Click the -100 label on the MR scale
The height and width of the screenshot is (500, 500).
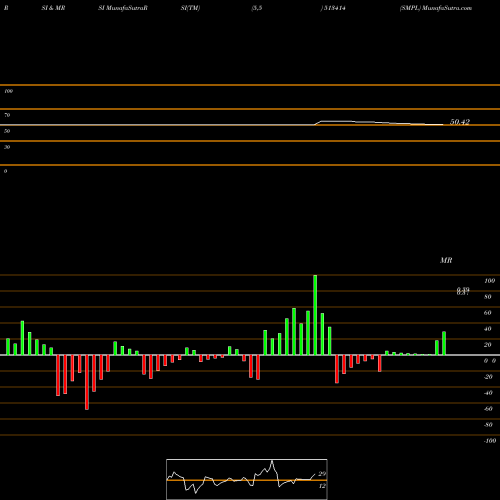click(489, 441)
